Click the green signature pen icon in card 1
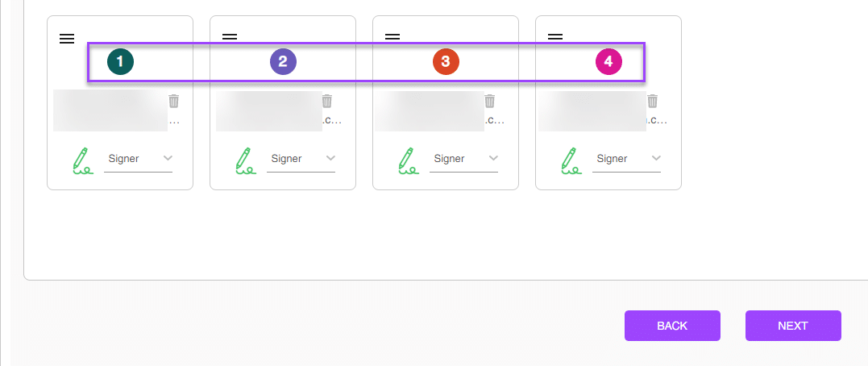Screen dimensions: 868x366 (82, 160)
